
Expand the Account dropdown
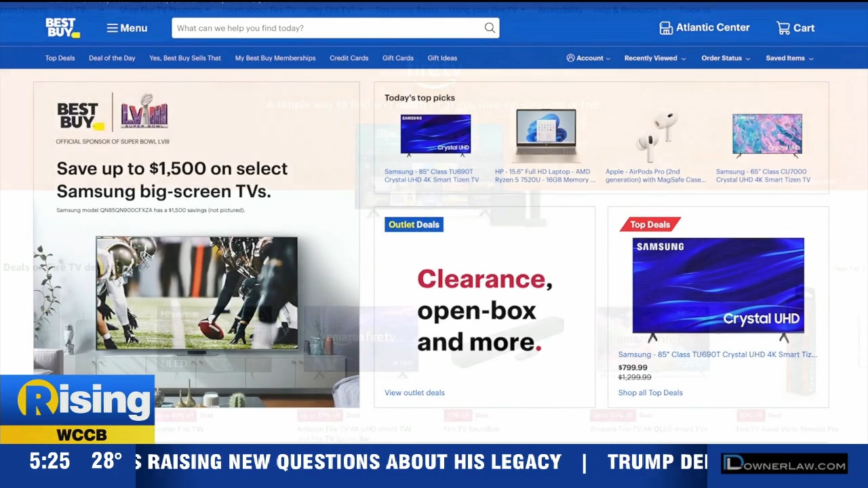(x=588, y=58)
